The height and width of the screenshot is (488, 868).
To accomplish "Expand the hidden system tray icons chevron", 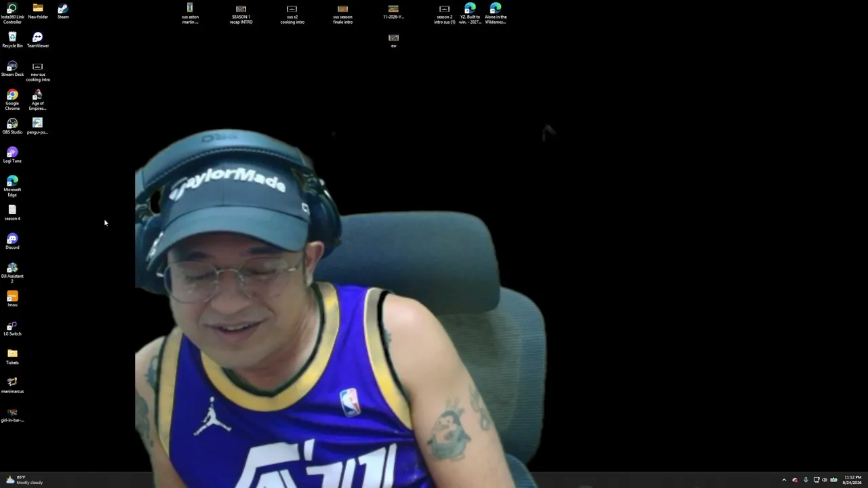I will [x=784, y=480].
